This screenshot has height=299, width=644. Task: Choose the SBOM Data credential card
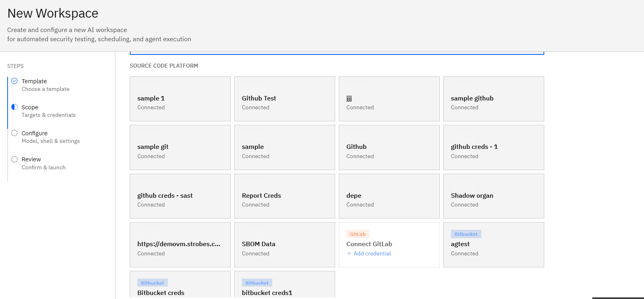click(x=285, y=245)
